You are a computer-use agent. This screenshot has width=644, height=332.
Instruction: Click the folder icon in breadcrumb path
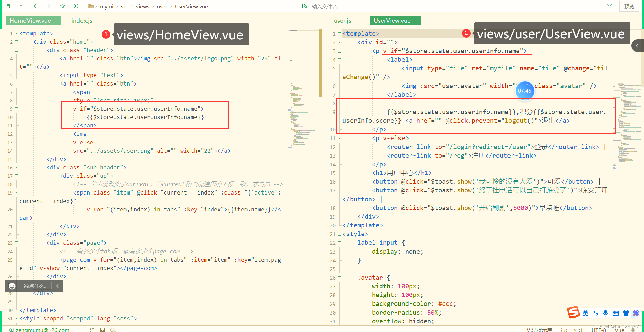(91, 6)
